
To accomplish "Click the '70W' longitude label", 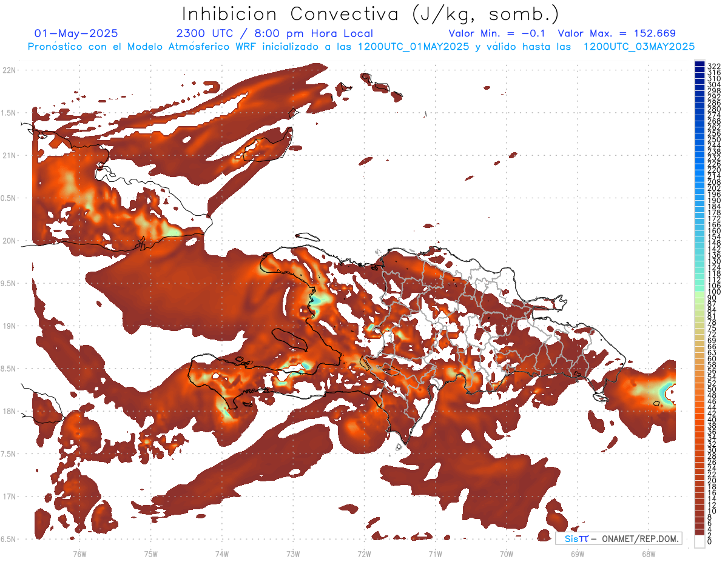I will [x=507, y=554].
